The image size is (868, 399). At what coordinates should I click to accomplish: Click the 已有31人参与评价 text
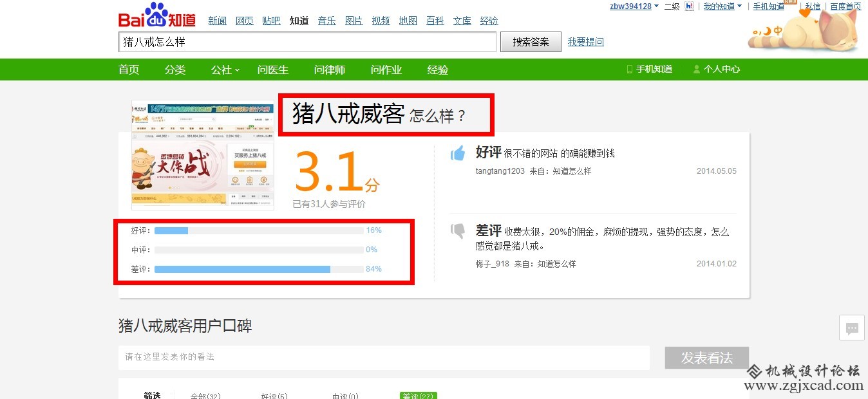click(329, 204)
